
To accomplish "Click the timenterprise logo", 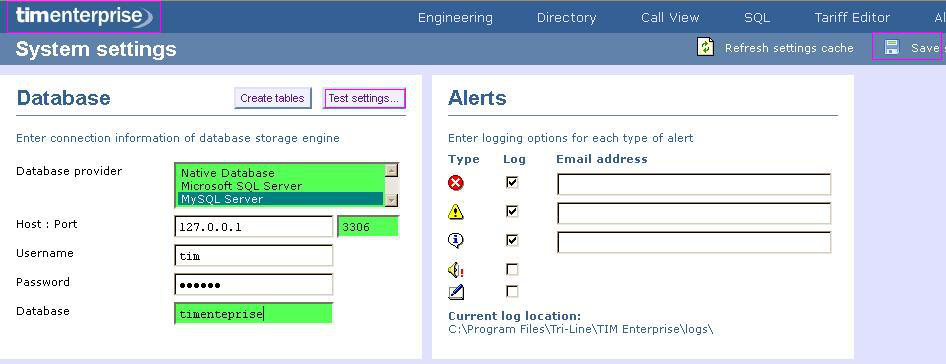I will click(84, 16).
